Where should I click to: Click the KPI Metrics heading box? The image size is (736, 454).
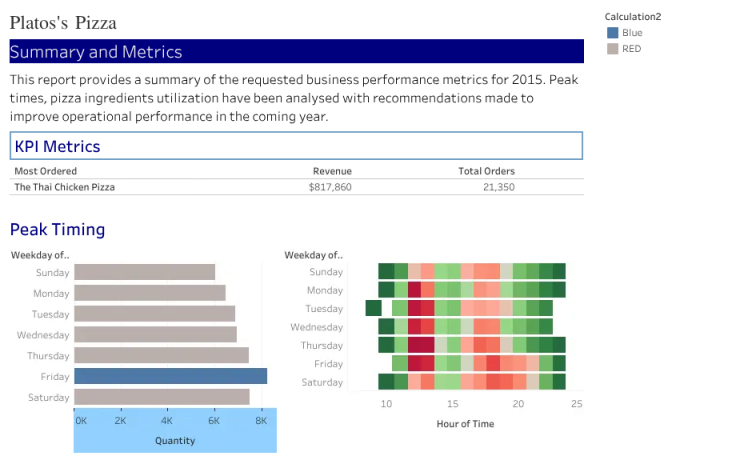click(x=296, y=146)
